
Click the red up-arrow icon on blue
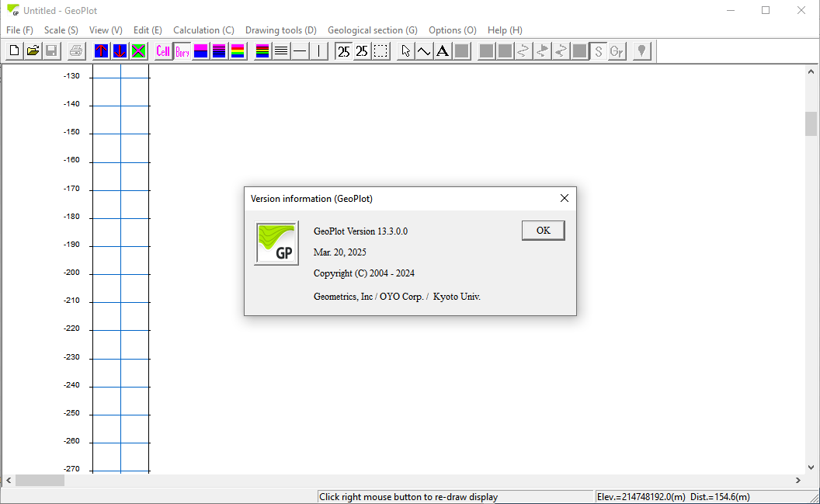tap(102, 51)
